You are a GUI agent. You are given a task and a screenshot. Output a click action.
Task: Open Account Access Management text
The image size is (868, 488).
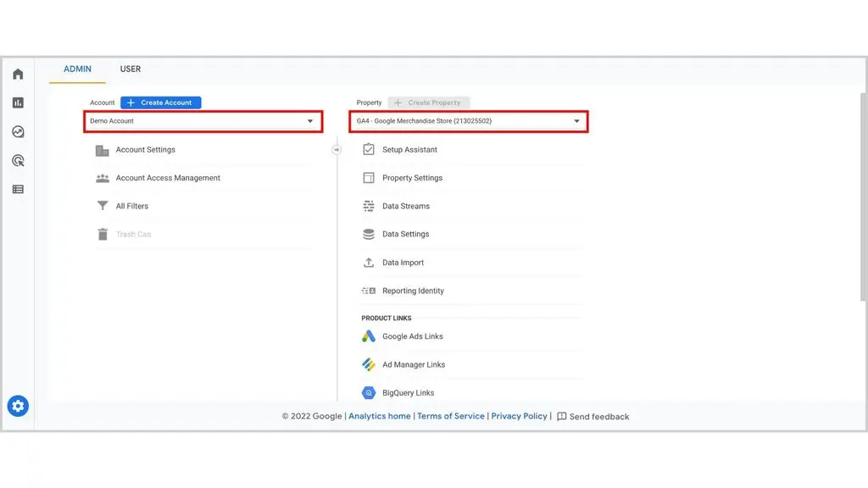[x=169, y=178]
